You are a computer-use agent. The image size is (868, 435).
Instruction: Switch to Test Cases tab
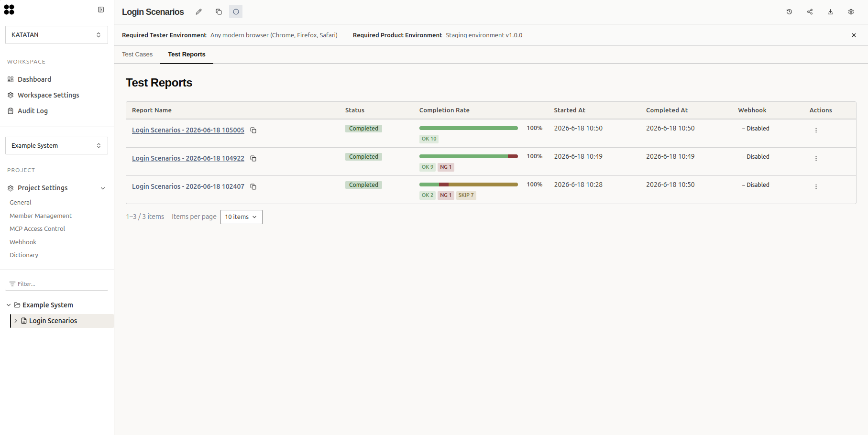coord(137,54)
